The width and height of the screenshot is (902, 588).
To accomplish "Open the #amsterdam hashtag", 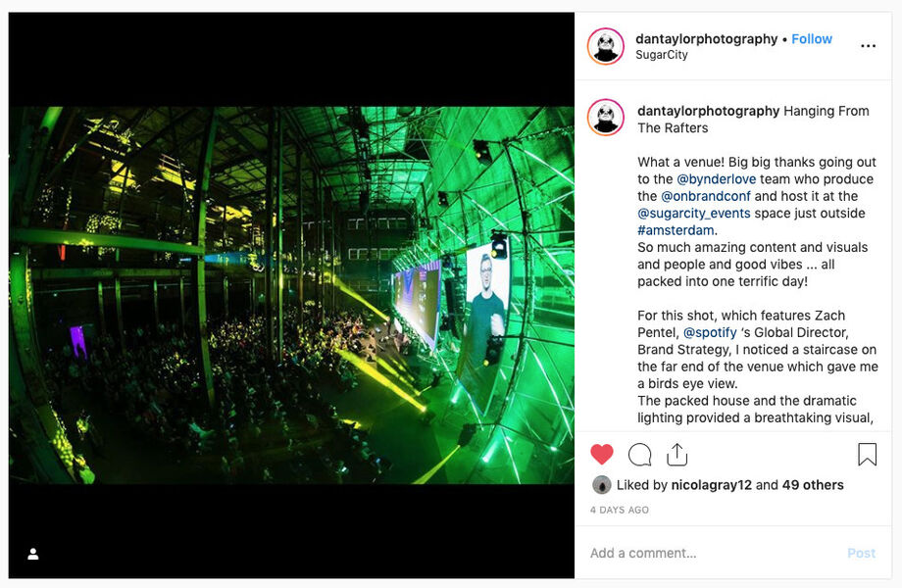I will (676, 230).
